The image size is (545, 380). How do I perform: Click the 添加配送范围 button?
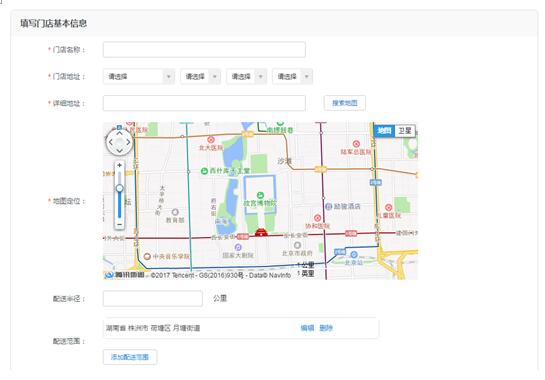pyautogui.click(x=130, y=357)
